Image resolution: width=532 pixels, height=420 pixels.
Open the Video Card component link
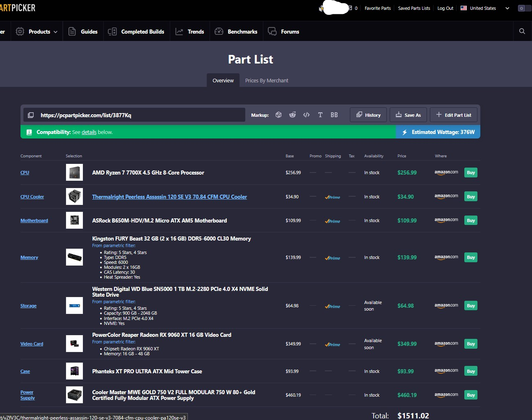(x=32, y=344)
